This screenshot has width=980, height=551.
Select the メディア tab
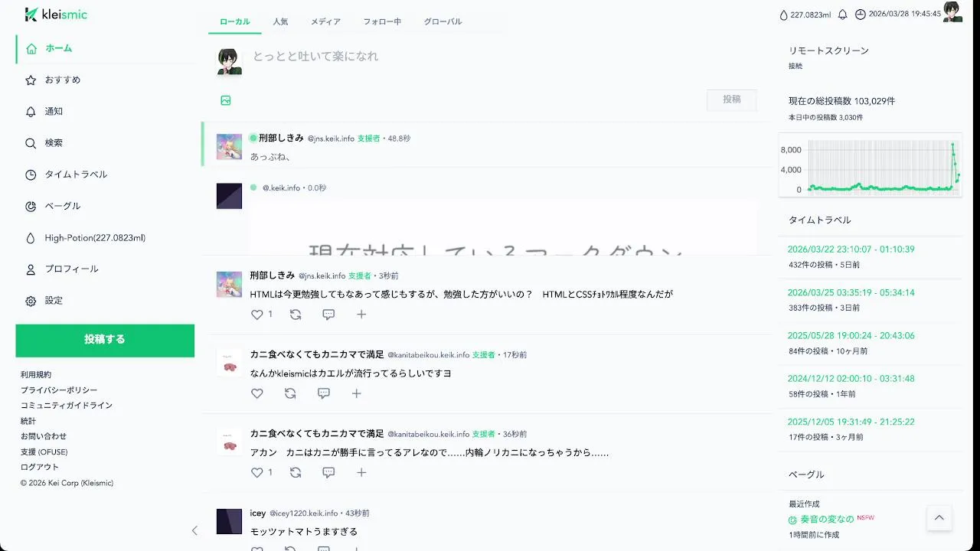click(x=325, y=21)
